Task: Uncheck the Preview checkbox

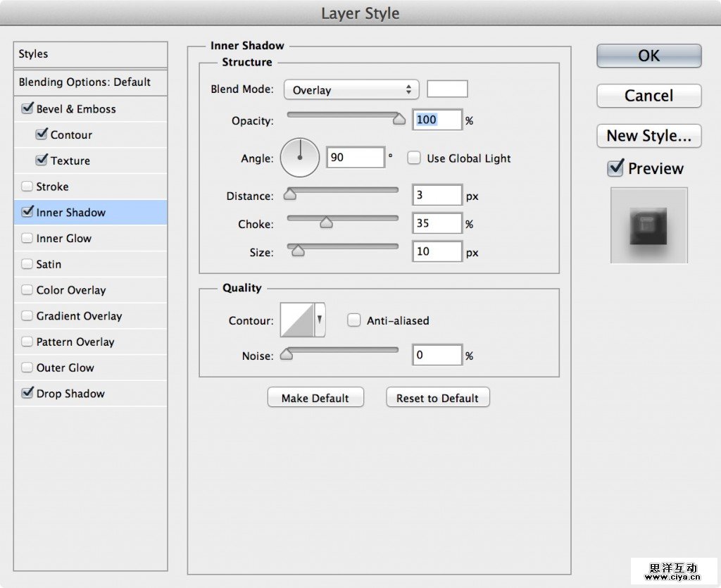Action: tap(615, 168)
